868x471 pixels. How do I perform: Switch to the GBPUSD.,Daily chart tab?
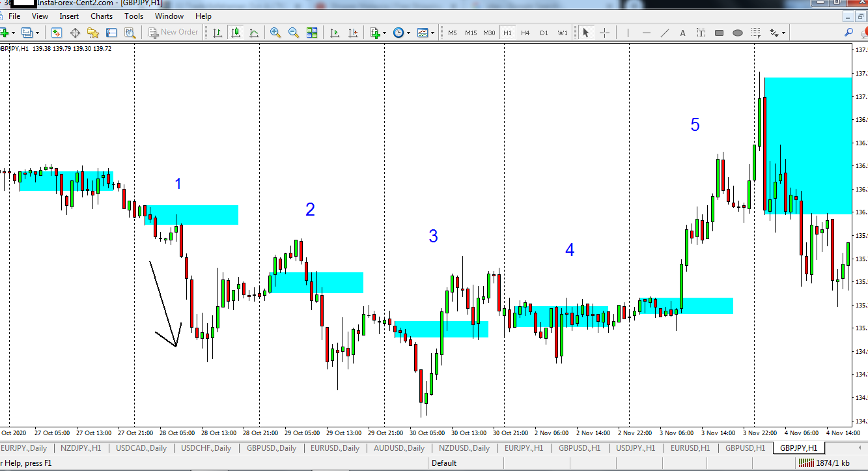(272, 448)
